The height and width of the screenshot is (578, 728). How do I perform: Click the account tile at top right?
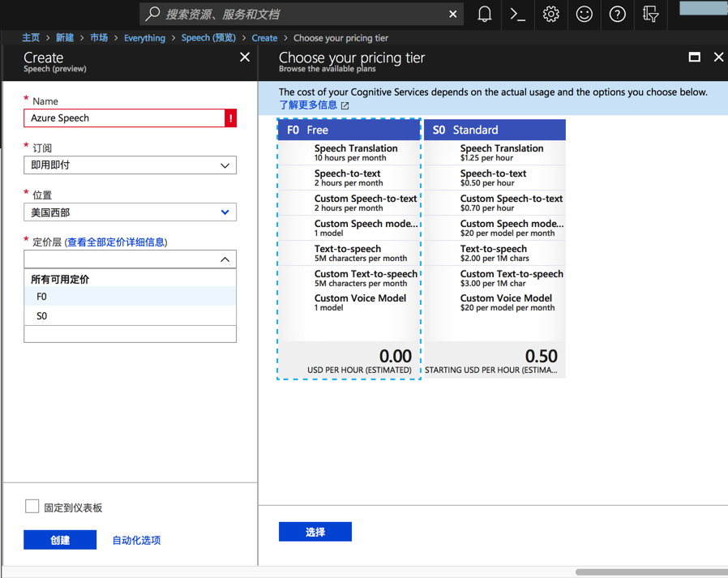tap(704, 8)
